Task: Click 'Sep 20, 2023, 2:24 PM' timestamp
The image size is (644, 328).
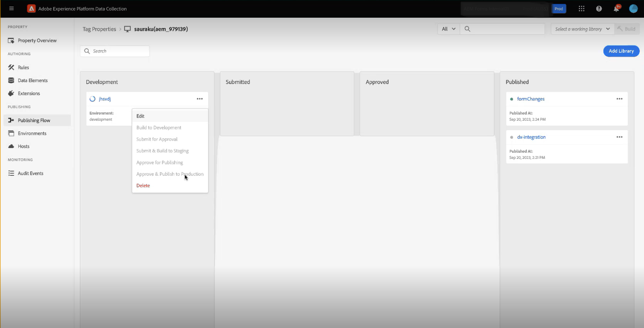Action: 528,119
